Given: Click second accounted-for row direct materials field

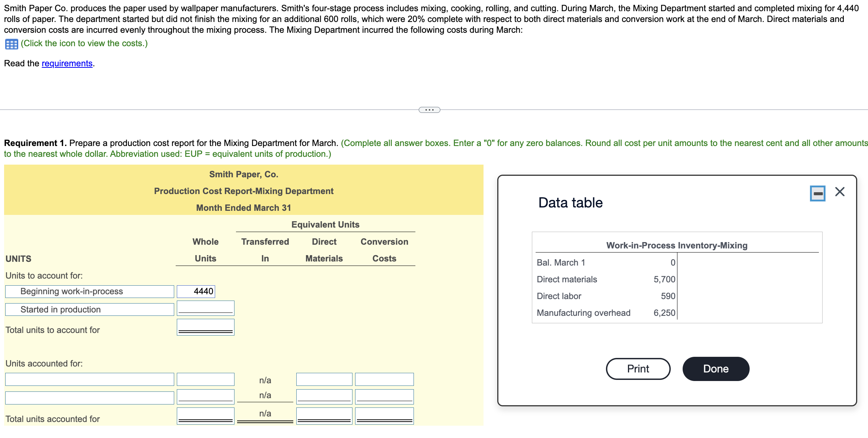Looking at the screenshot, I should 324,397.
